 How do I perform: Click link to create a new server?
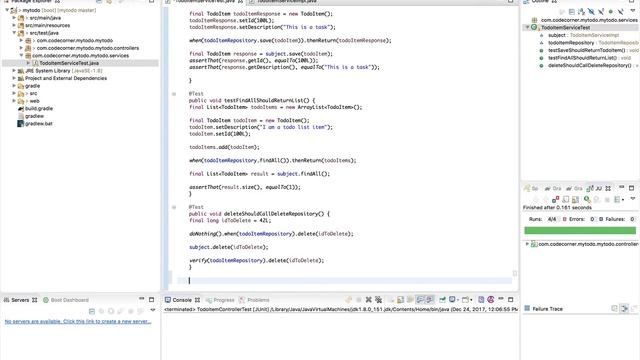coord(78,322)
